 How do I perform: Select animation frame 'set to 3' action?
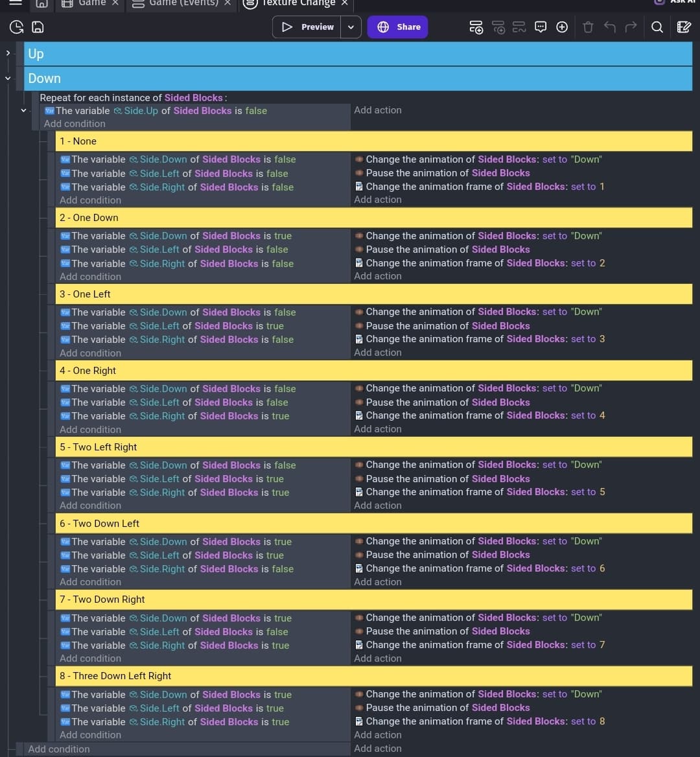pos(480,339)
